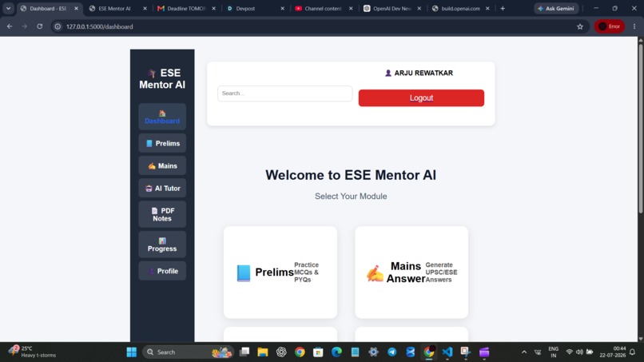Image resolution: width=644 pixels, height=362 pixels.
Task: View Progress from the sidebar
Action: pyautogui.click(x=162, y=245)
